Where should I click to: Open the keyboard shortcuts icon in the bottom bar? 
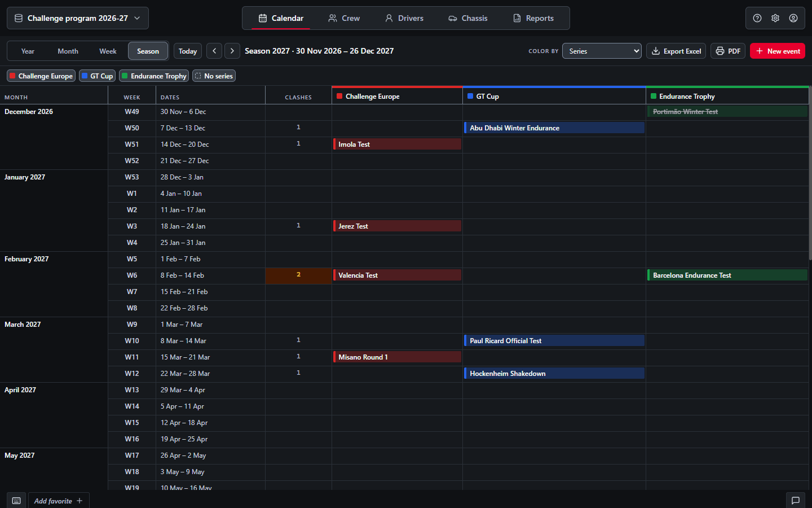pos(16,501)
